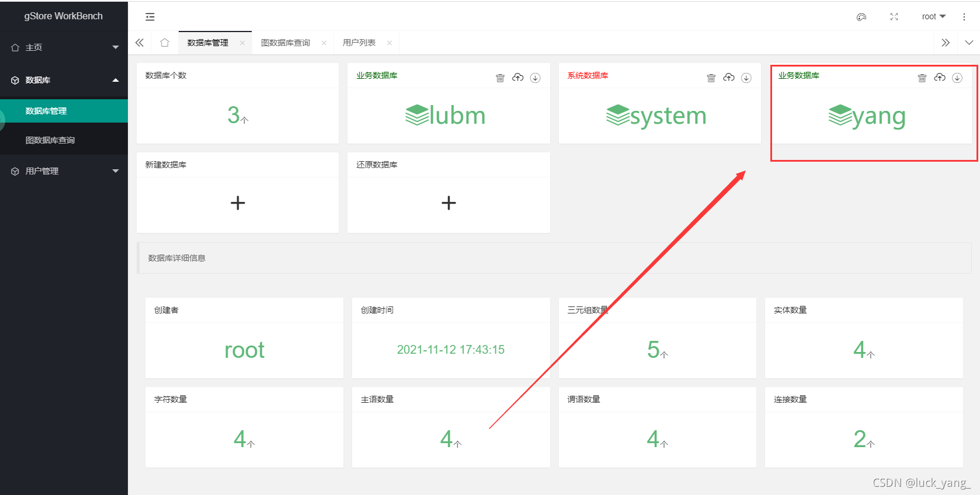Click the creator value root
The image size is (980, 495).
[245, 350]
